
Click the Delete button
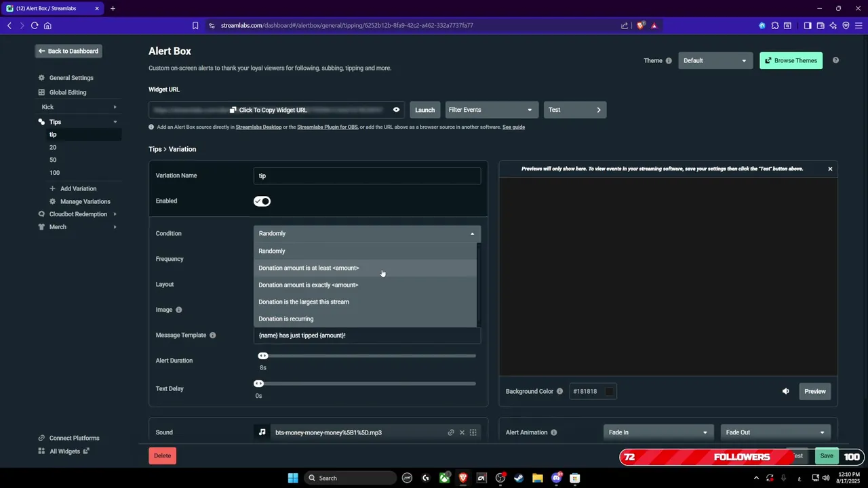(162, 455)
